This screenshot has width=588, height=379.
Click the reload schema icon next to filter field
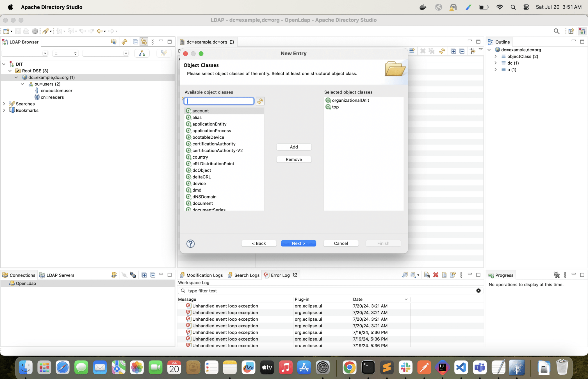click(260, 101)
